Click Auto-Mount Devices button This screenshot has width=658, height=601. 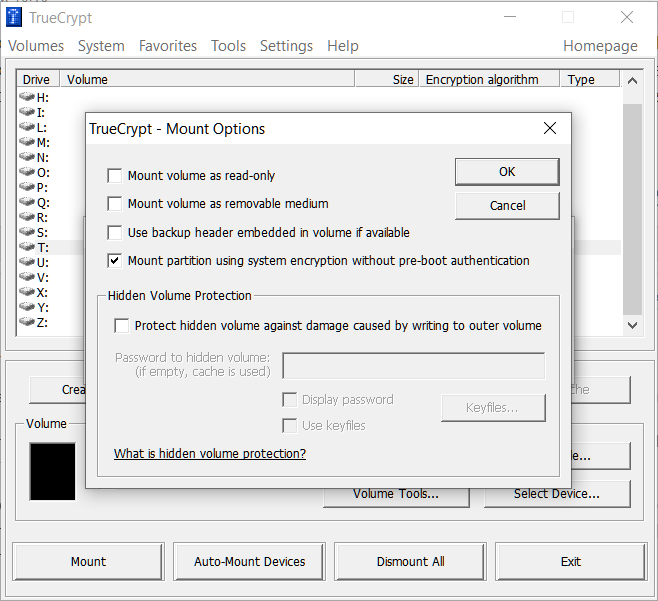coord(249,562)
